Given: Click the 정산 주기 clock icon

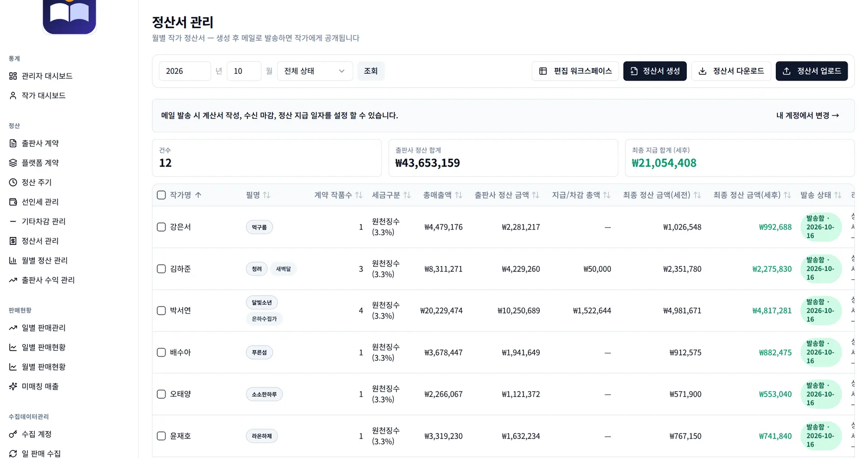Looking at the screenshot, I should coord(13,182).
